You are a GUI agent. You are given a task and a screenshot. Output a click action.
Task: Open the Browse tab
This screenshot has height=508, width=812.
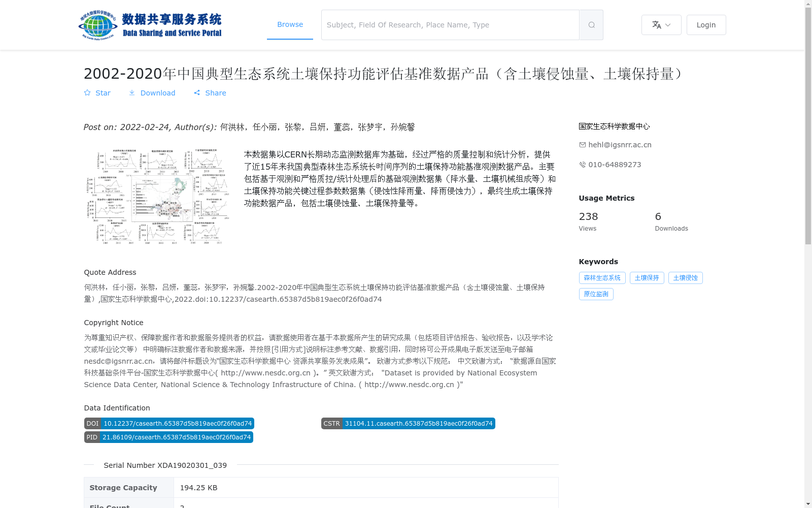[x=290, y=24]
